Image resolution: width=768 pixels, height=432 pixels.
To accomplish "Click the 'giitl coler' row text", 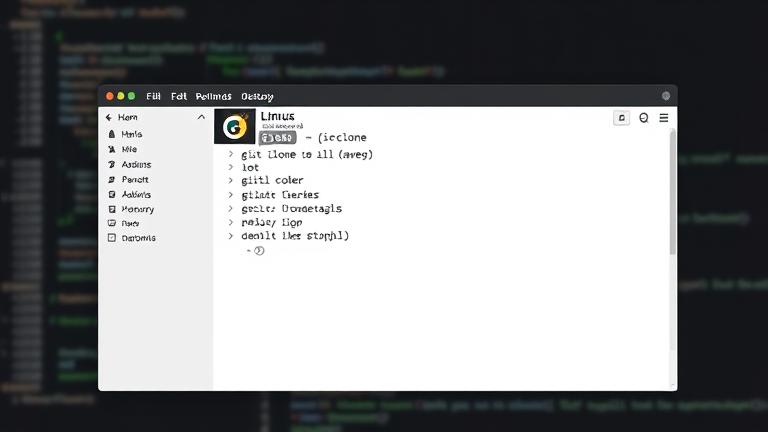I will (x=272, y=181).
